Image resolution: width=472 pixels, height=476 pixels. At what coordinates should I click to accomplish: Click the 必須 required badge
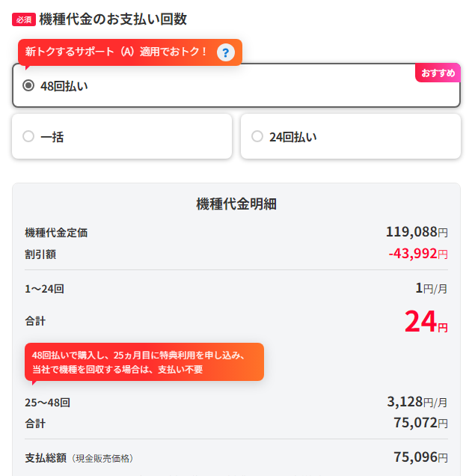click(x=24, y=19)
